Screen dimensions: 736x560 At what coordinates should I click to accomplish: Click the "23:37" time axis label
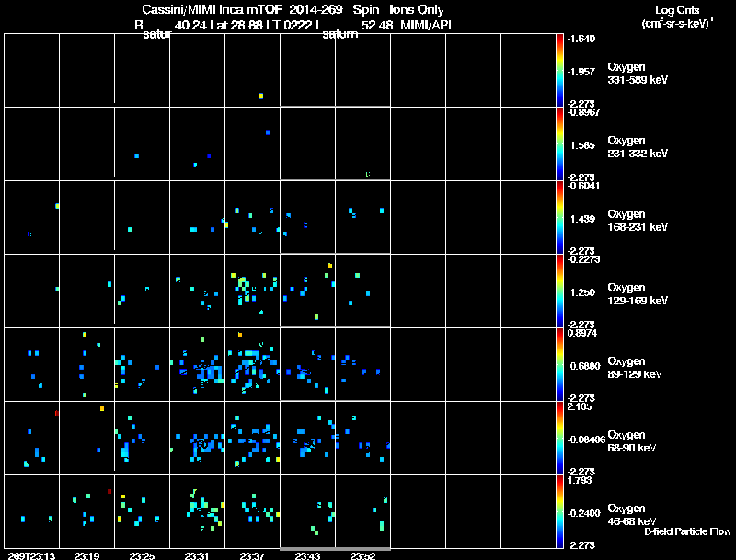[x=252, y=556]
